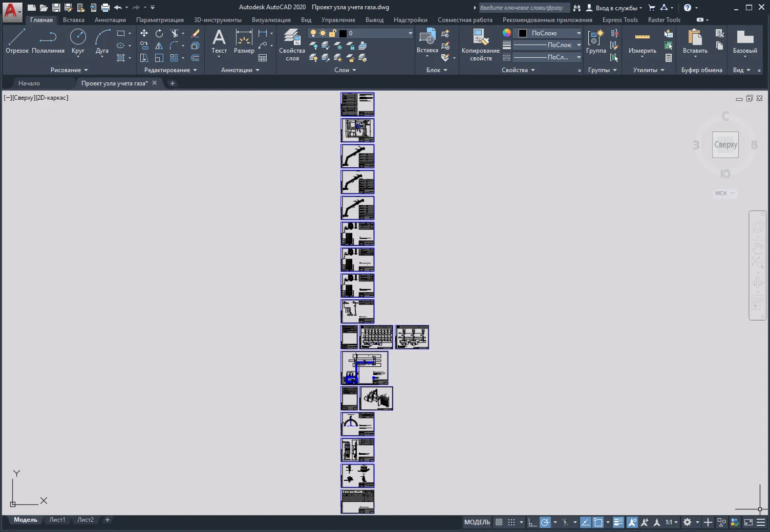Click the workspace switching gear icon
The image size is (770, 532).
[x=688, y=522]
